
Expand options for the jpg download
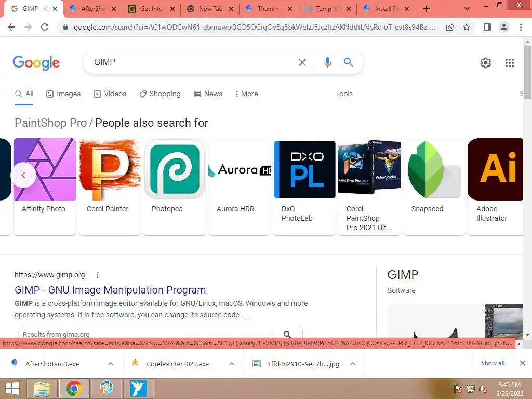353,364
